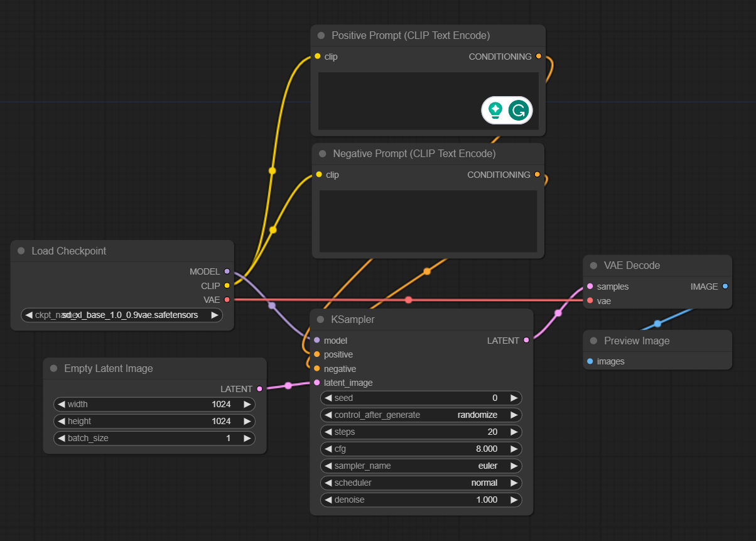The image size is (756, 541).
Task: Open the ckpt_name selection on Load Checkpoint
Action: (x=122, y=315)
